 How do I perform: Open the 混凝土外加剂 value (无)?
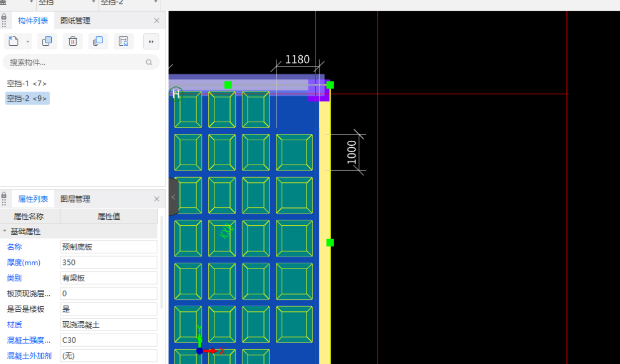[x=109, y=356]
